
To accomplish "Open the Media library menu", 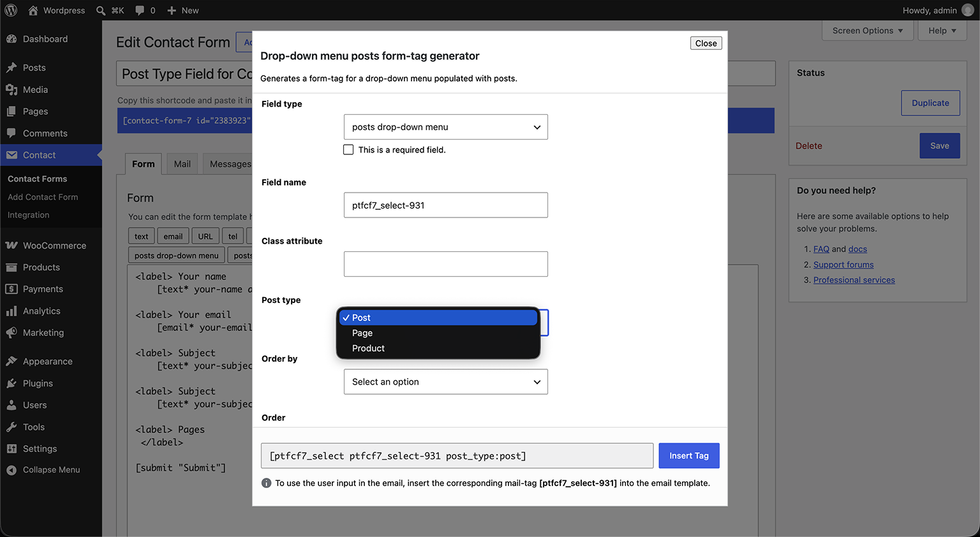I will (x=51, y=90).
